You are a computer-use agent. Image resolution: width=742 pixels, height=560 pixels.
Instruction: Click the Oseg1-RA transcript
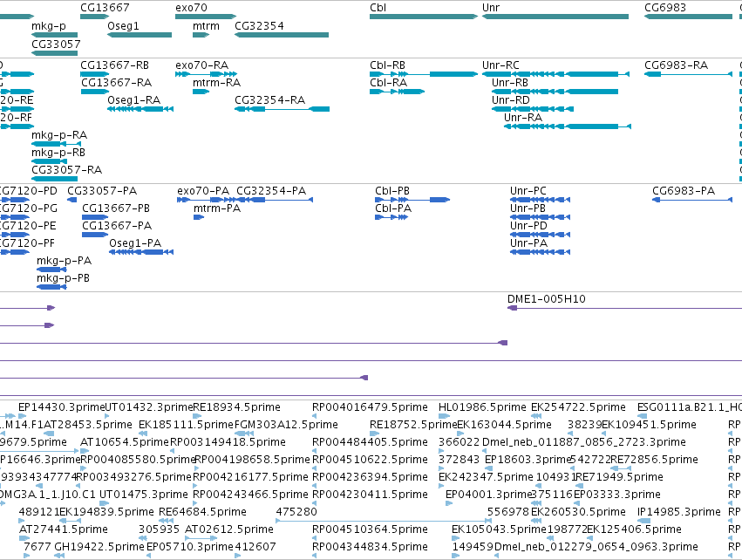(x=140, y=109)
